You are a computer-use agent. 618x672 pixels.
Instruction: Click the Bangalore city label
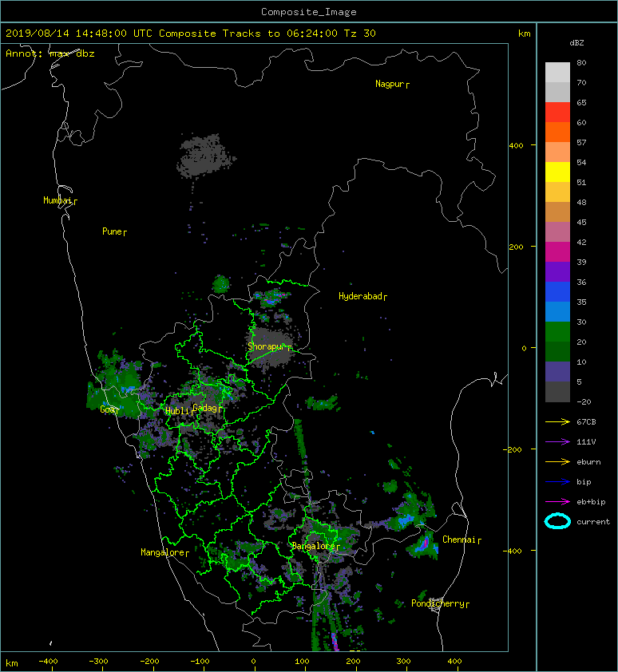(x=313, y=546)
